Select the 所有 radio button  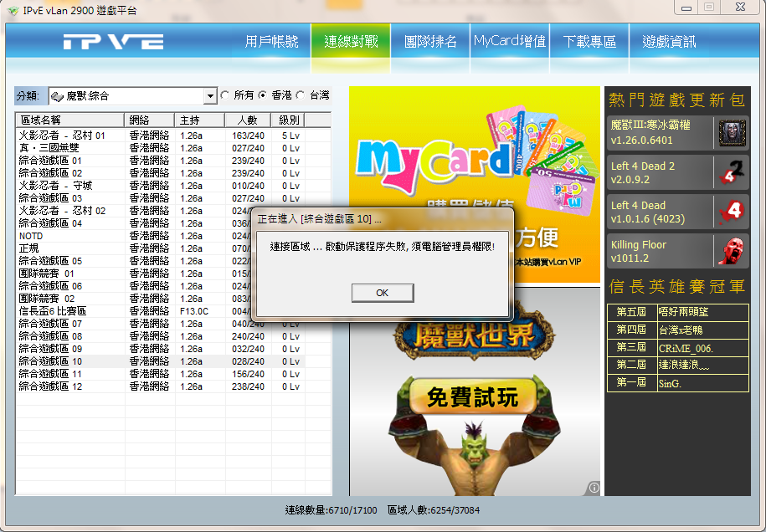[224, 95]
